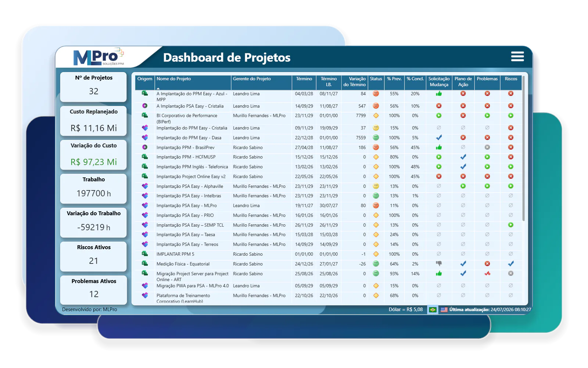Click the red Problemas icon for Migração Project Server row
Screen dimensions: 588x368
(487, 273)
